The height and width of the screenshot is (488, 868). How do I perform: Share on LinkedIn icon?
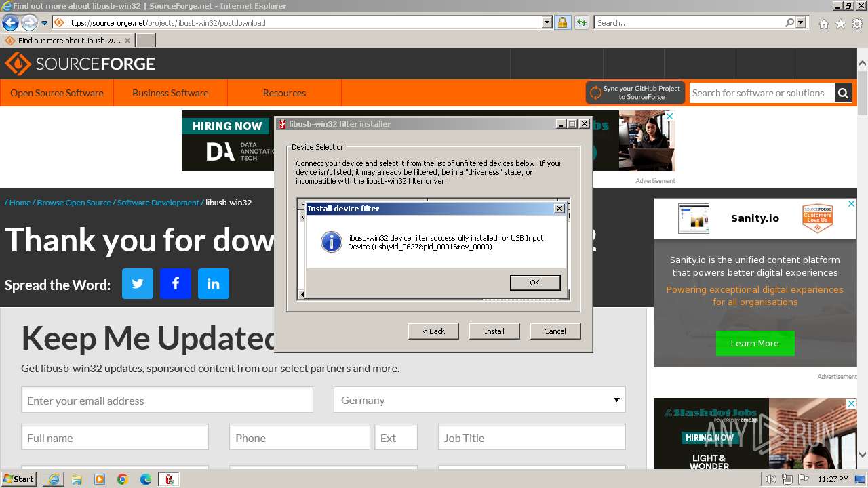(214, 283)
